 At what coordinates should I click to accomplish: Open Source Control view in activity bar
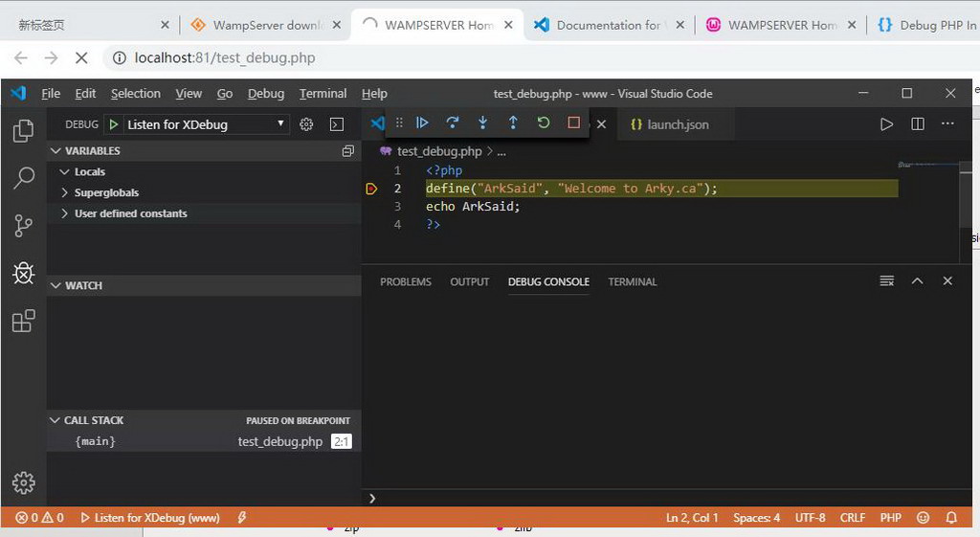click(23, 226)
